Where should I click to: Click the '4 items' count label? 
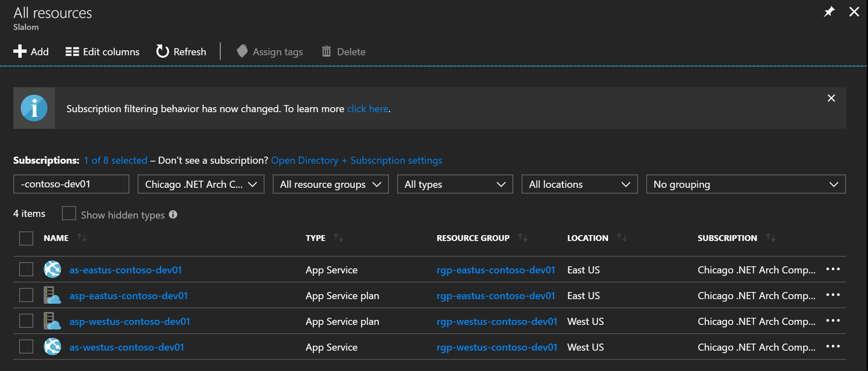coord(29,214)
